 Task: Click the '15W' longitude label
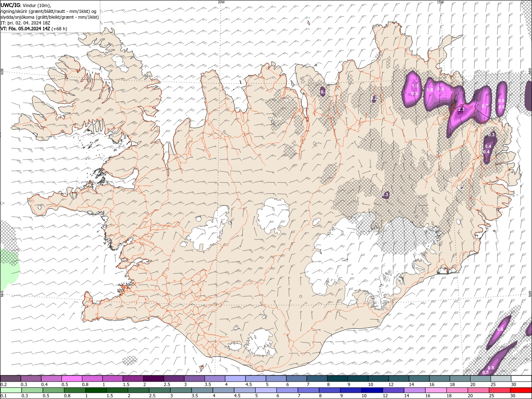click(440, 2)
